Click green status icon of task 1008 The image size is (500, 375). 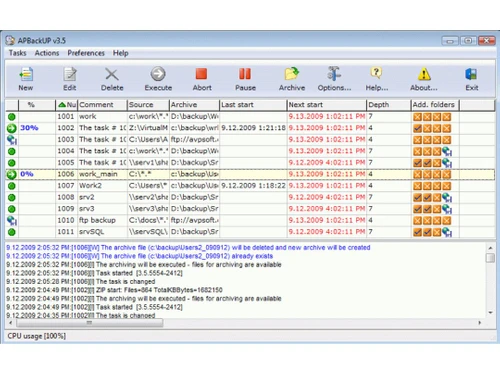point(12,198)
